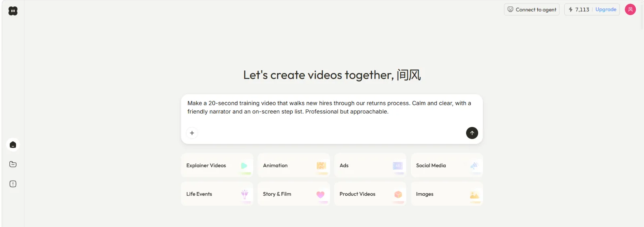Pick the Ads category card

point(370,165)
